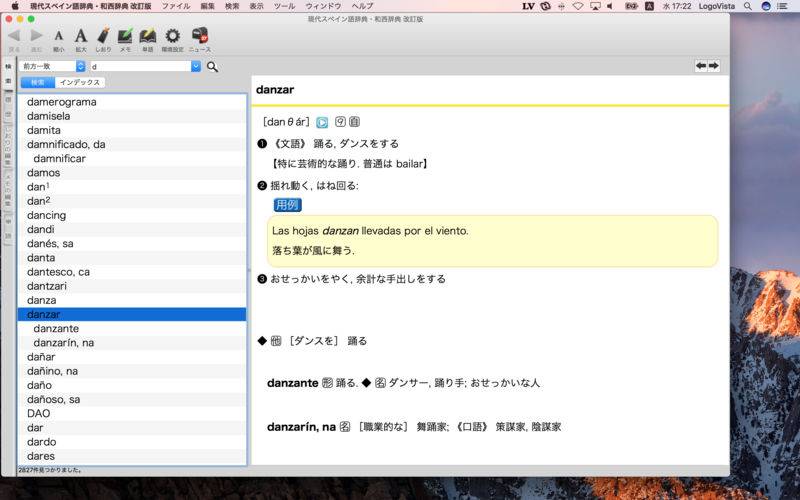
Task: Open the LV menu bar extra
Action: (x=529, y=6)
